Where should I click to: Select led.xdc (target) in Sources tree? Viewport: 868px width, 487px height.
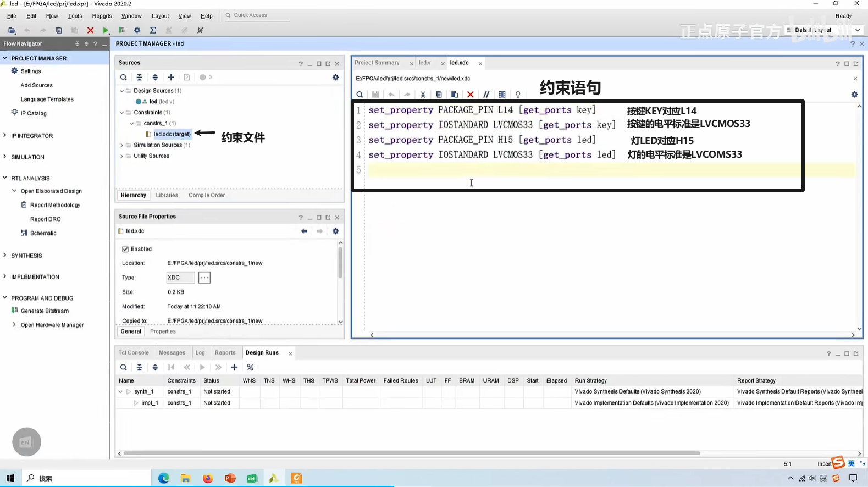172,134
